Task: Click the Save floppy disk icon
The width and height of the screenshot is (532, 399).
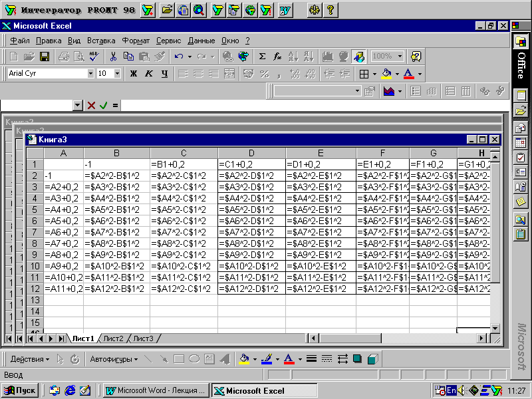Action: [45, 57]
